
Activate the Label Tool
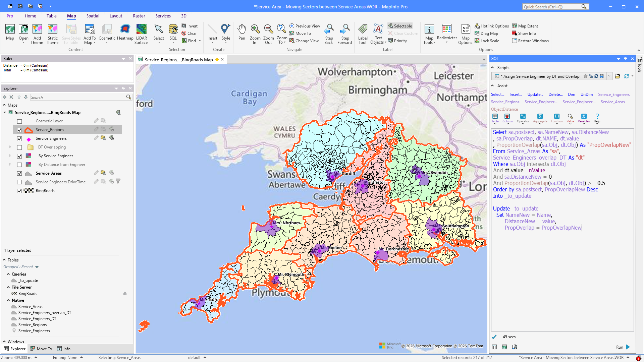[363, 34]
